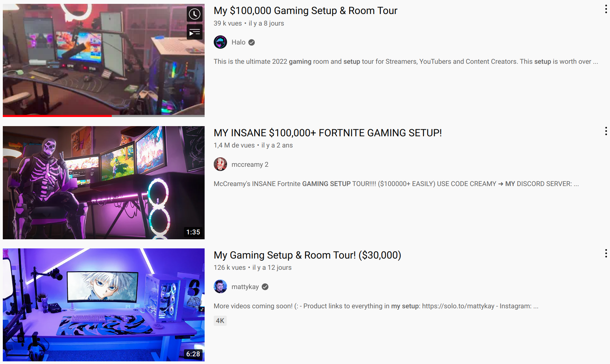
Task: Open mccreamy 2 channel avatar
Action: point(220,164)
